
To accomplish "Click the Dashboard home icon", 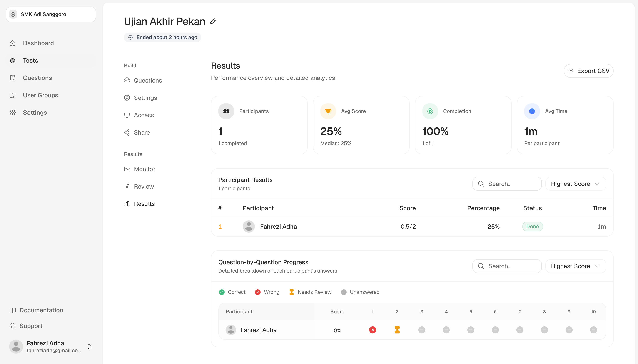I will [13, 43].
